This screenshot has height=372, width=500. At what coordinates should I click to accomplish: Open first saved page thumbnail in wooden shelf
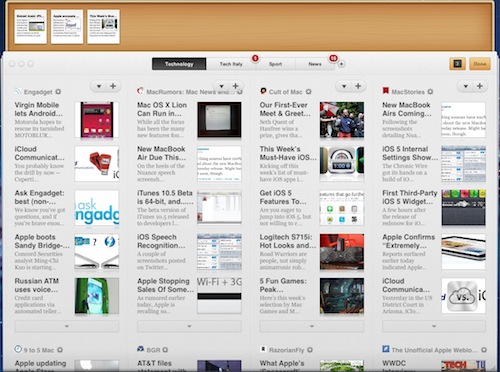pos(30,27)
